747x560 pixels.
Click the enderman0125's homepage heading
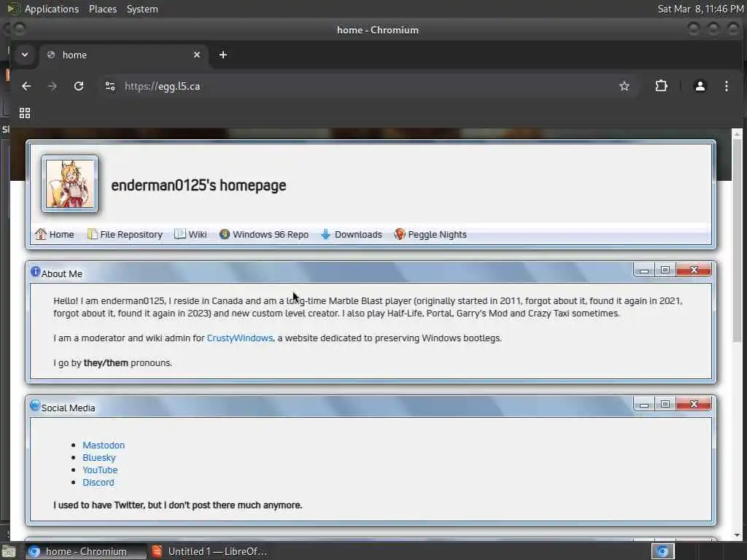tap(198, 185)
